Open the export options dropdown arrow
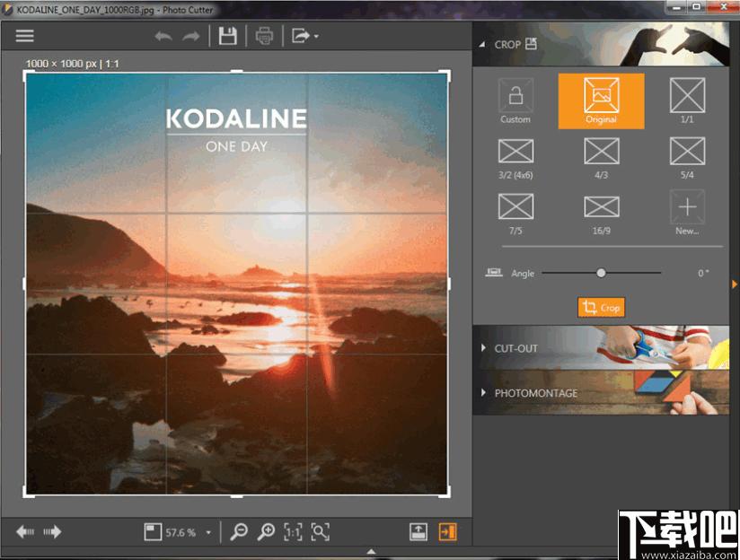This screenshot has width=740, height=560. tap(316, 36)
